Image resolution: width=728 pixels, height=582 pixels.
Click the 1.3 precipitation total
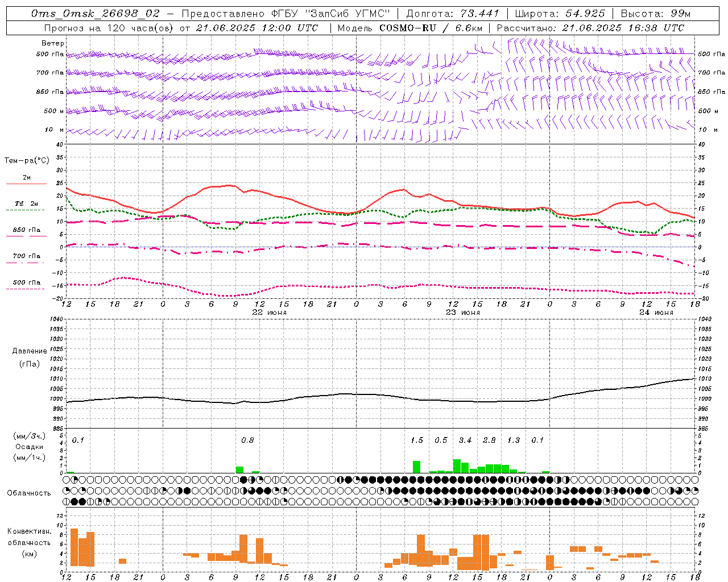[514, 440]
